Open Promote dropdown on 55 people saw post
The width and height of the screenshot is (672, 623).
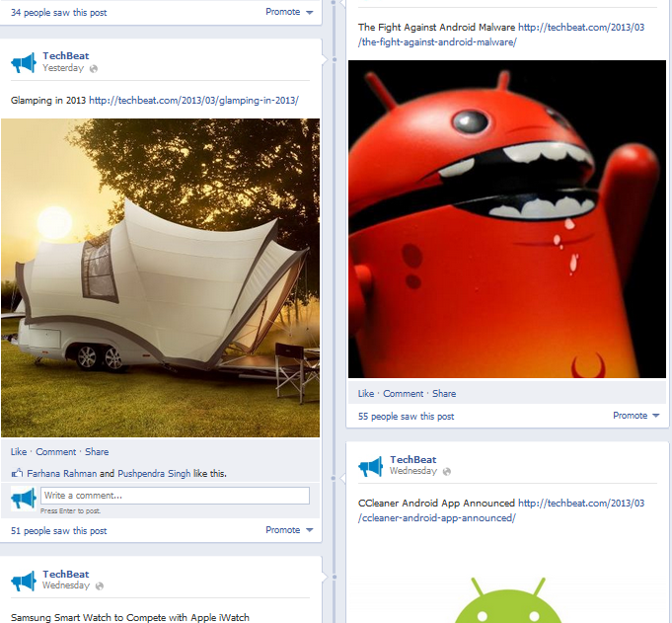pyautogui.click(x=636, y=416)
